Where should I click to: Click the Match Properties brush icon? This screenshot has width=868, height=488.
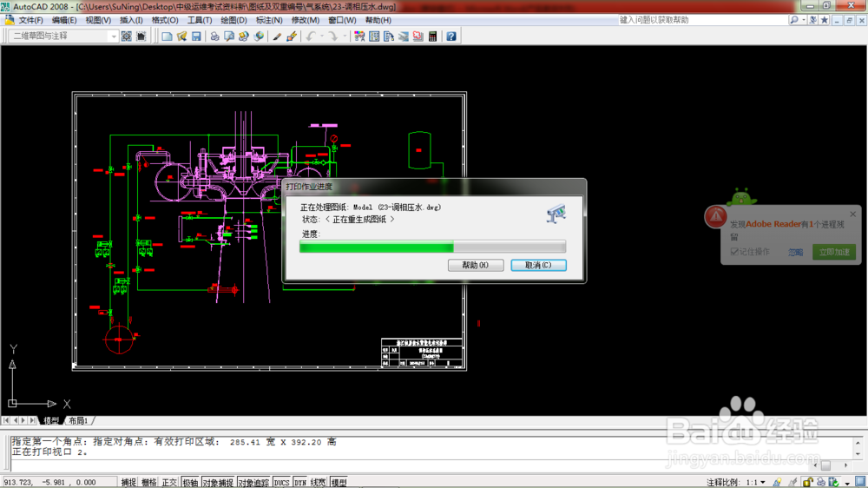(x=277, y=36)
